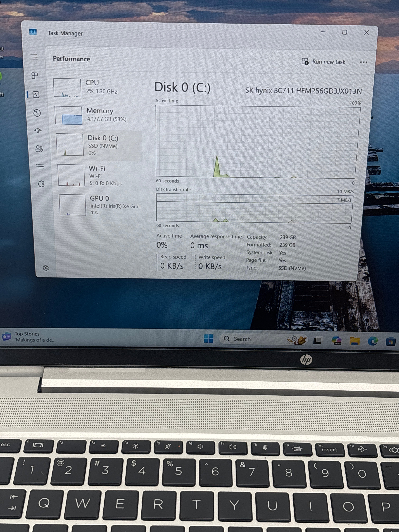The height and width of the screenshot is (532, 399).
Task: Click the Type SSD (NVMe) value
Action: [292, 268]
